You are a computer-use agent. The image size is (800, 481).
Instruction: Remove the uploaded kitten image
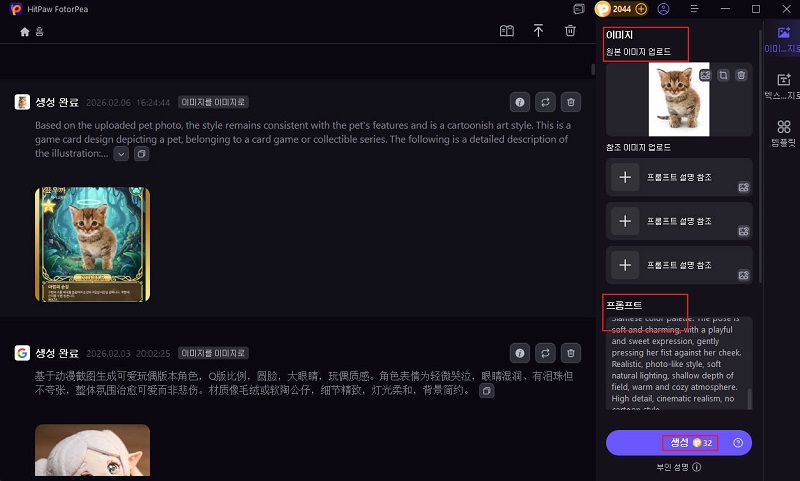tap(741, 75)
